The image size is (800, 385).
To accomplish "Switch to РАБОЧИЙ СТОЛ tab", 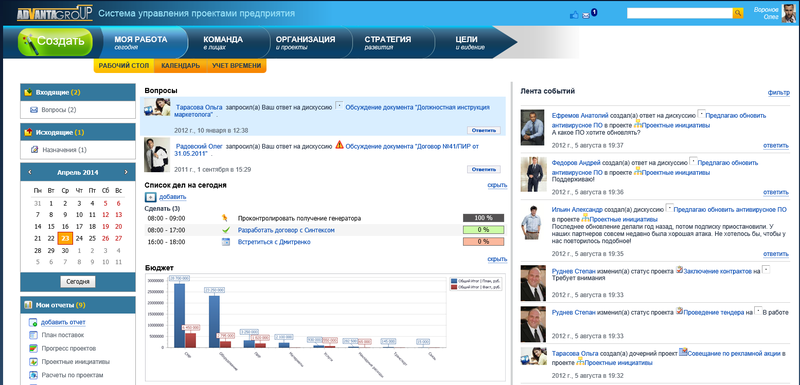I will [123, 66].
